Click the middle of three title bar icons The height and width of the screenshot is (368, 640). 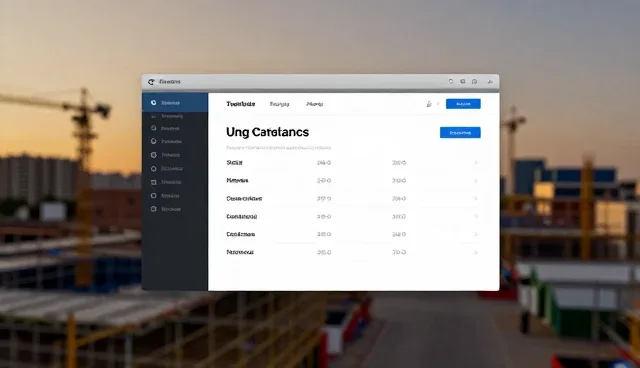click(463, 82)
